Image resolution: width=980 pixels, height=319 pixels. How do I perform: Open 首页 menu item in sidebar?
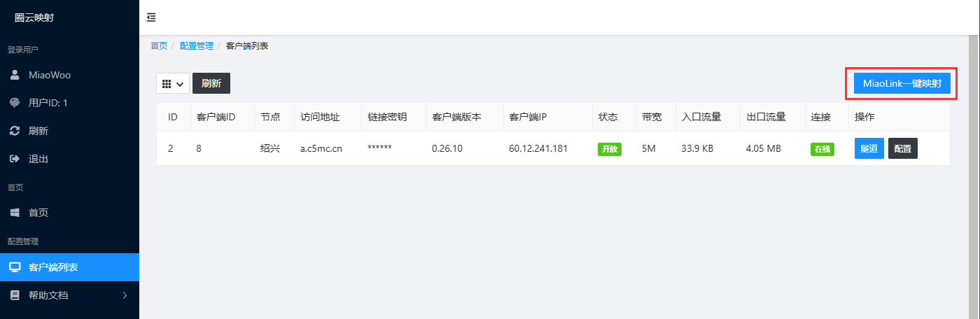coord(70,213)
